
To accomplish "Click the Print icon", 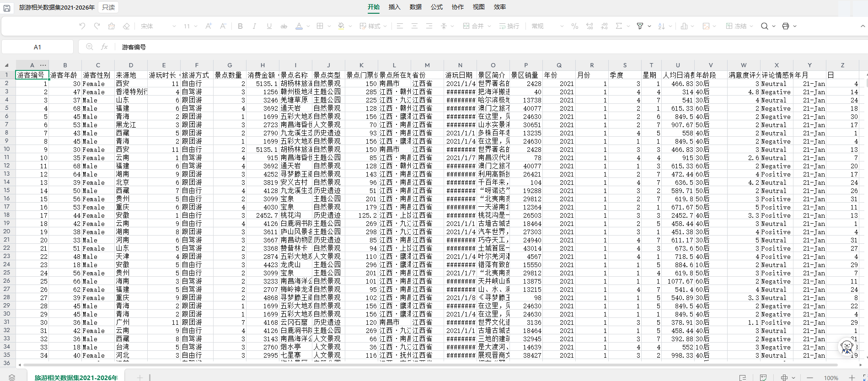I will [786, 26].
